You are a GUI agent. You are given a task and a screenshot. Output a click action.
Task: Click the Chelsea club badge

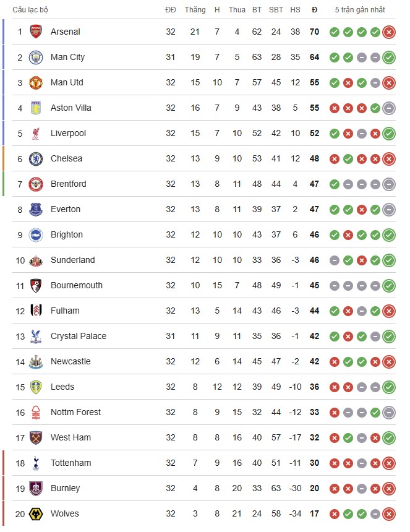tap(36, 158)
